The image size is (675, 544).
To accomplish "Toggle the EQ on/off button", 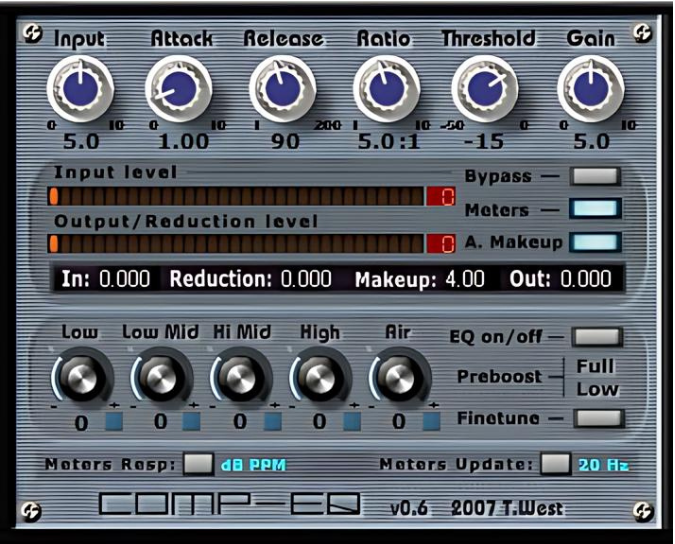I will click(597, 337).
